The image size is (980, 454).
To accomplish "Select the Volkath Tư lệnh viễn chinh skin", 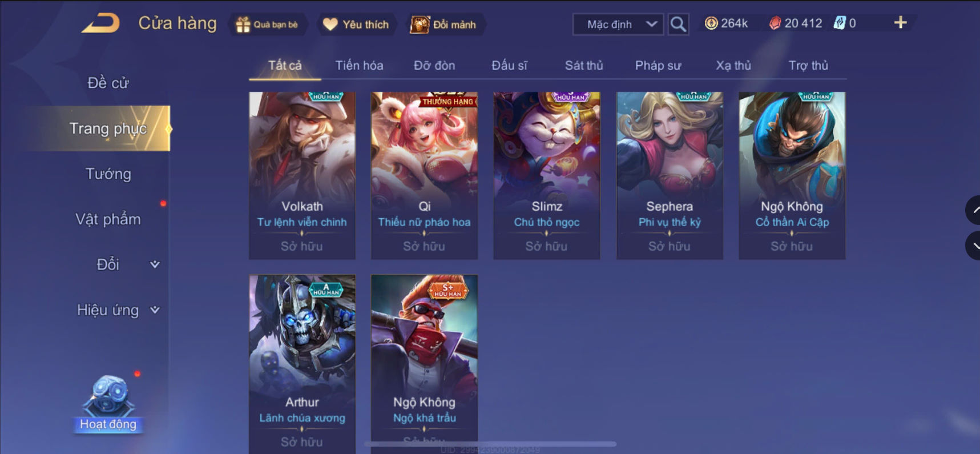I will tap(302, 175).
